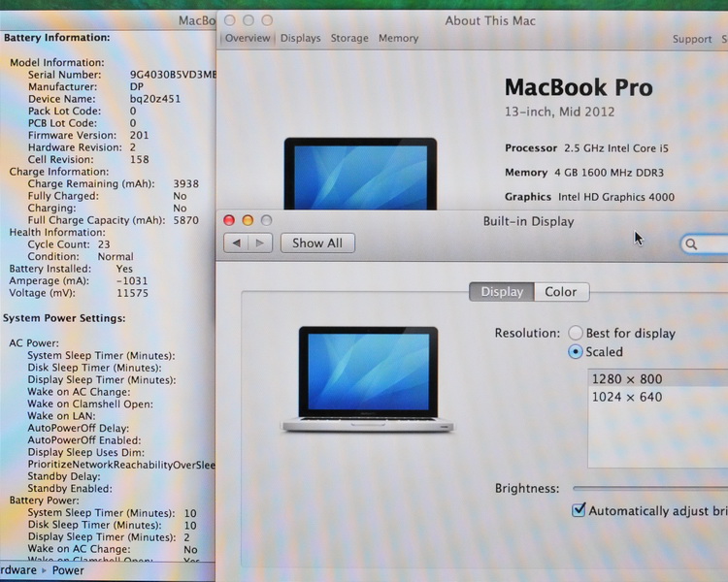This screenshot has height=582, width=728.
Task: Click the Battery Power label in System Information
Action: (x=44, y=501)
